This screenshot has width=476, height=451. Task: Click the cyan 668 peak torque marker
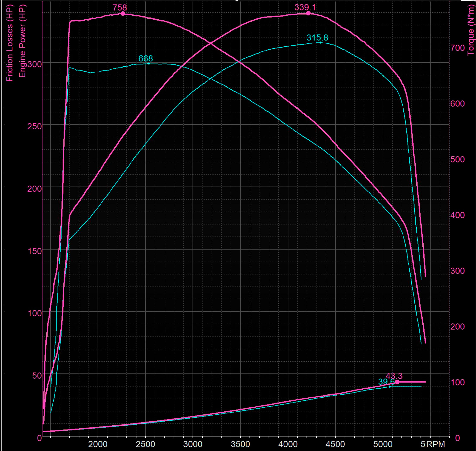click(x=149, y=63)
